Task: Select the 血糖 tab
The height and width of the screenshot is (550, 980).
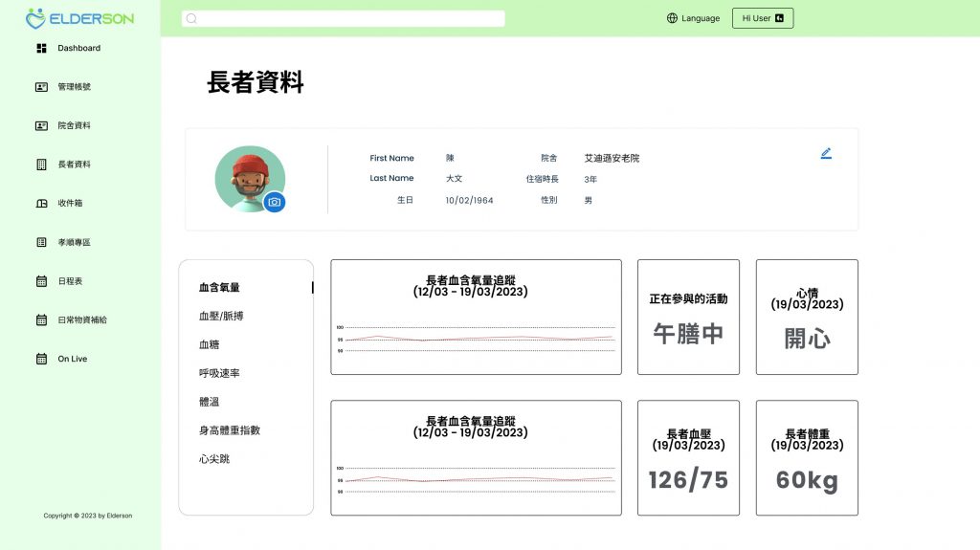Action: (x=210, y=344)
